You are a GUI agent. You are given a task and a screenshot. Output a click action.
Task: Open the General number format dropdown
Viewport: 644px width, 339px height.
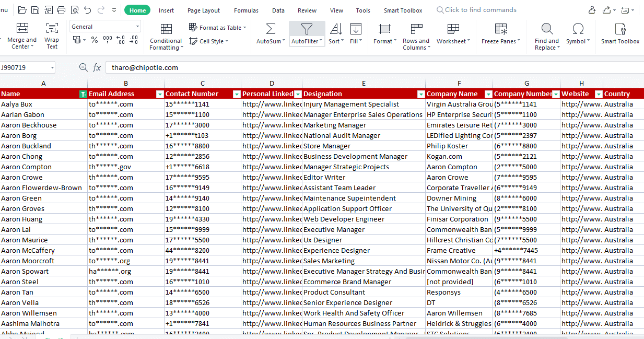106,27
